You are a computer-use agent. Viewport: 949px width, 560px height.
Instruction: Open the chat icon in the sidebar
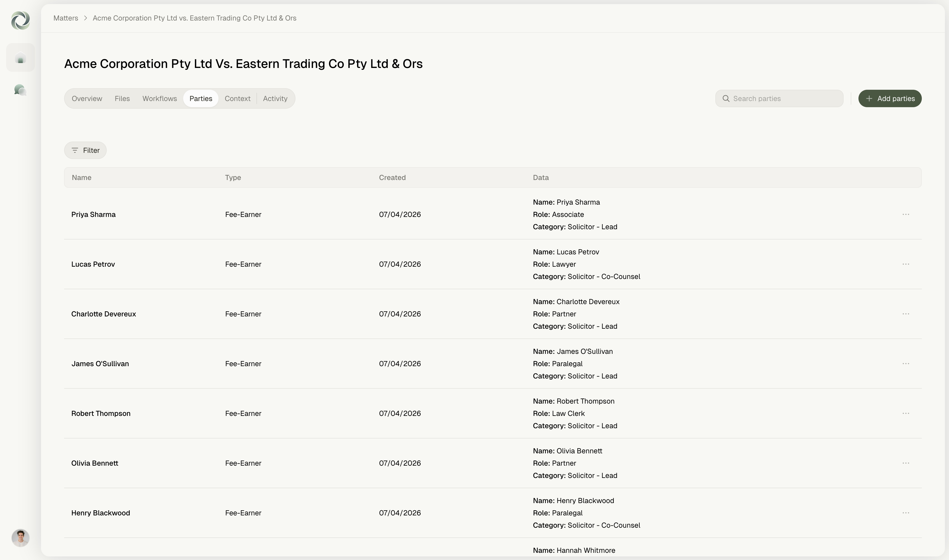click(x=20, y=90)
